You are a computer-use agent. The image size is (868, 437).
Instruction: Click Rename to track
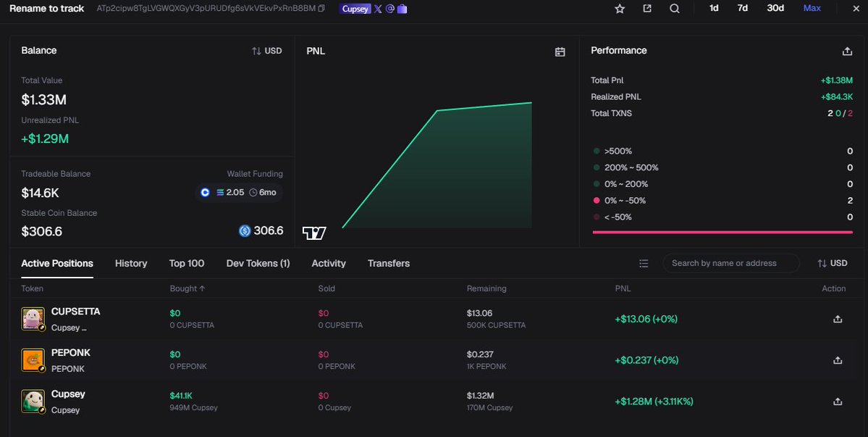pos(47,8)
